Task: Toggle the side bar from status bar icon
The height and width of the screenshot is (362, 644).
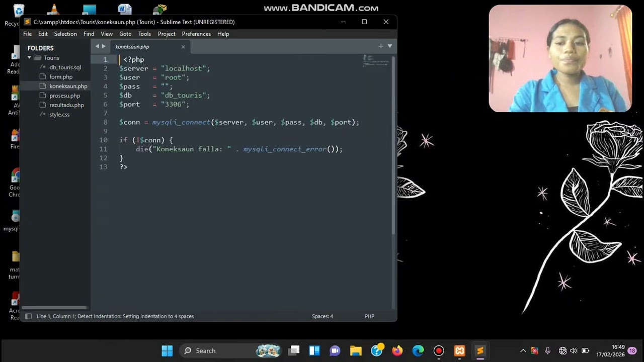Action: pos(28,316)
